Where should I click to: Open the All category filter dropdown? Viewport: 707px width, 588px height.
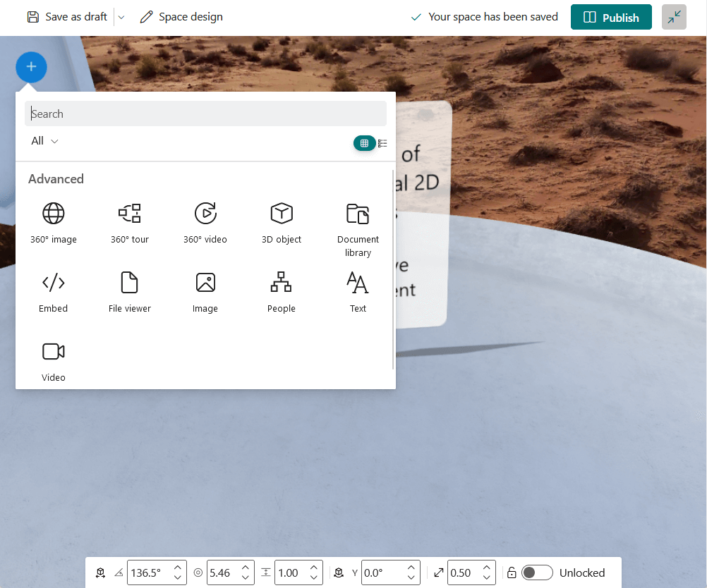[44, 141]
